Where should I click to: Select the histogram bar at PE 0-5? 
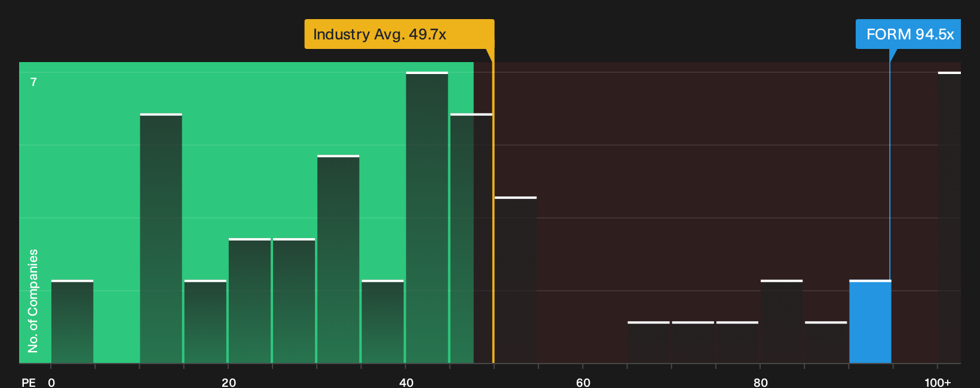72,322
